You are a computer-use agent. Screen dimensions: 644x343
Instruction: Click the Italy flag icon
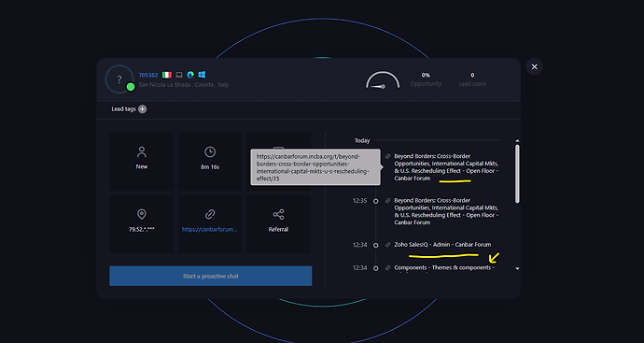click(167, 75)
